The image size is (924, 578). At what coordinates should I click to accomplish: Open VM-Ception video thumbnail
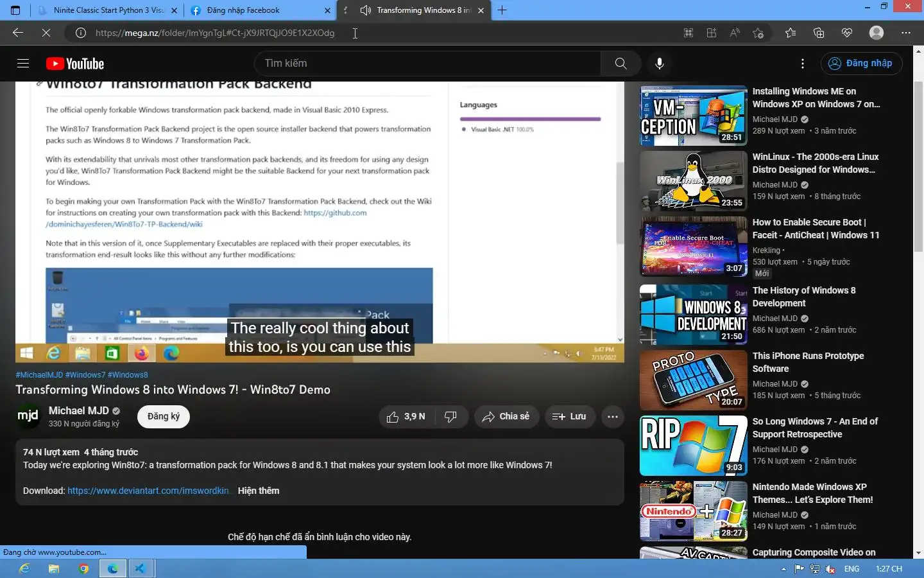(694, 116)
